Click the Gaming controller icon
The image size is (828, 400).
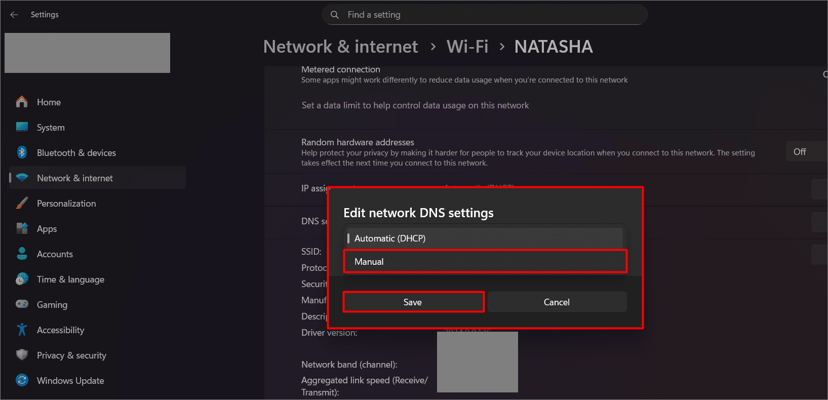(x=22, y=304)
